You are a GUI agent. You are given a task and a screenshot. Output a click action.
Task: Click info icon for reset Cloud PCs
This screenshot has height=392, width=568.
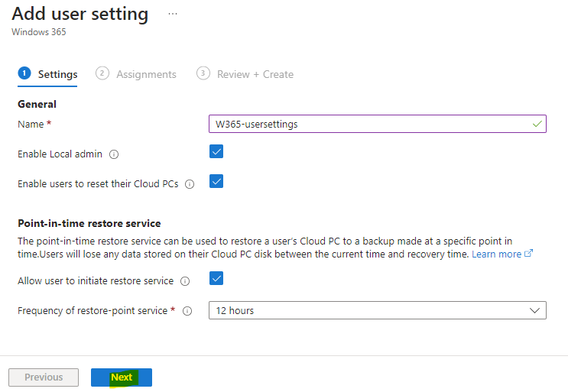(x=190, y=184)
